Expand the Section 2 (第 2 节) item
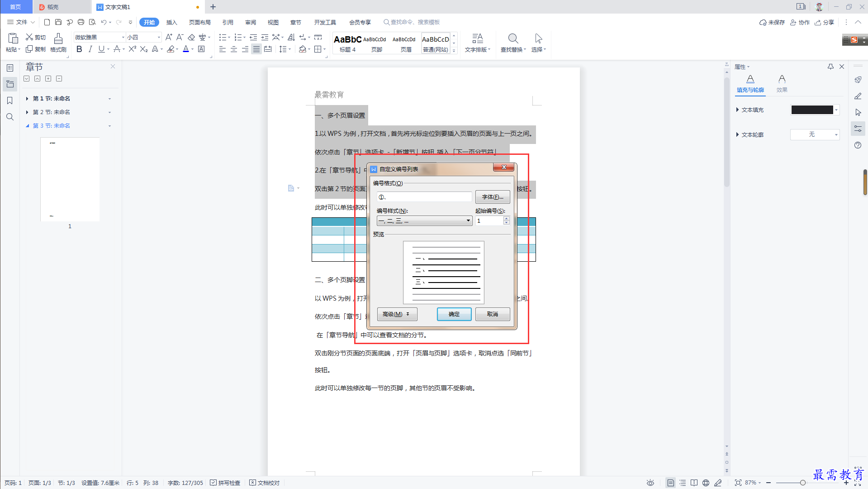 coord(27,112)
